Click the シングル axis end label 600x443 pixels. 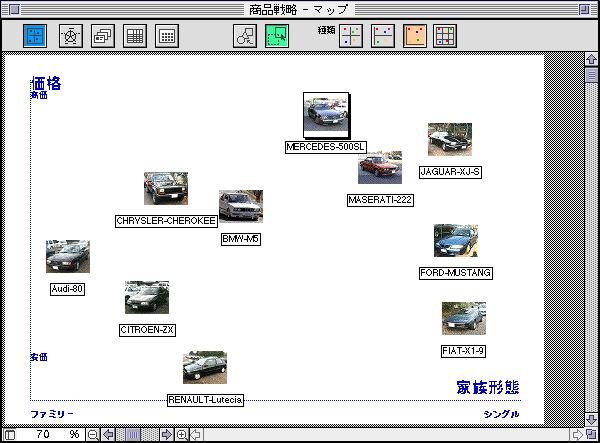click(501, 414)
